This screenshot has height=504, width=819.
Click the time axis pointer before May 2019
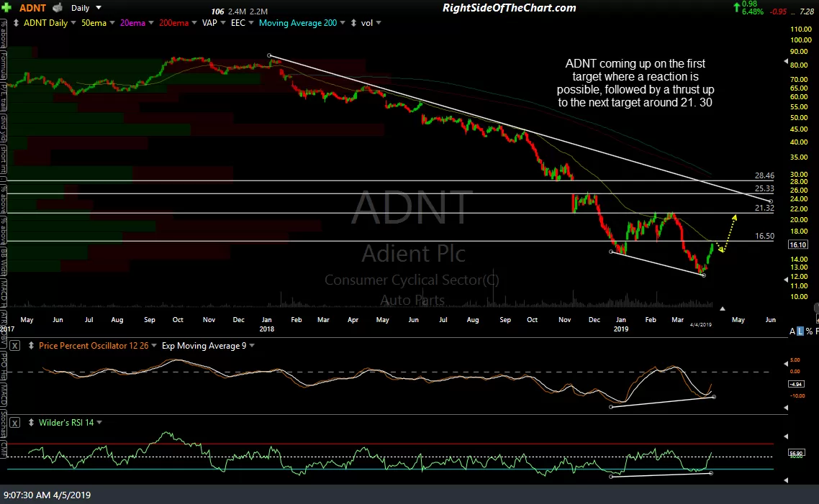723,309
